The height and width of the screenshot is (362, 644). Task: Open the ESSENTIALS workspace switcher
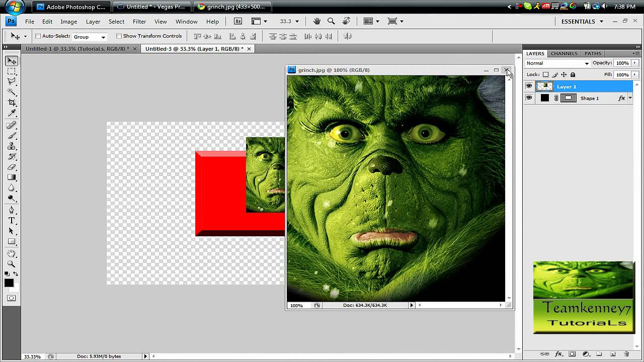(x=582, y=21)
